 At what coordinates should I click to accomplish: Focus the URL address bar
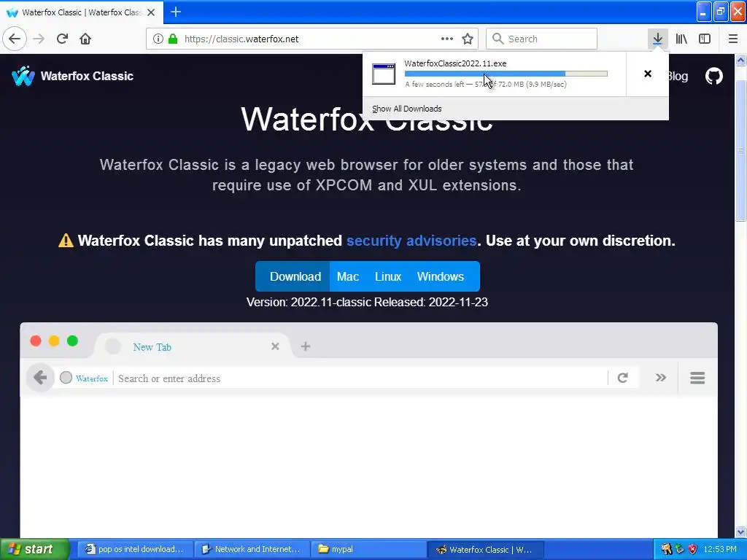pos(312,39)
